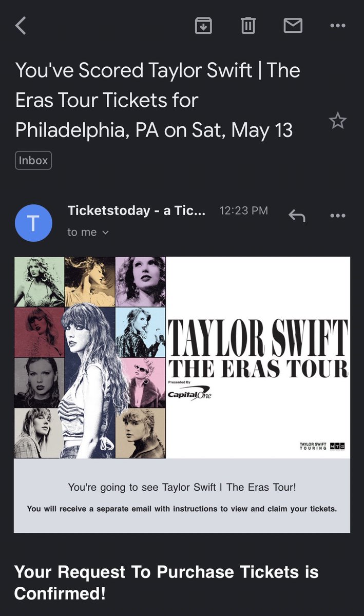Tap the email subject title

[158, 100]
